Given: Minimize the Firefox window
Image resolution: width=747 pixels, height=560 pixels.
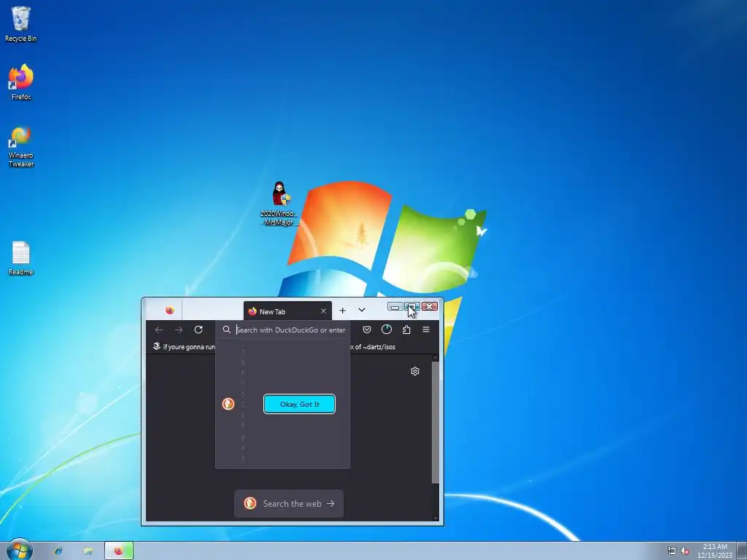Looking at the screenshot, I should (x=395, y=307).
